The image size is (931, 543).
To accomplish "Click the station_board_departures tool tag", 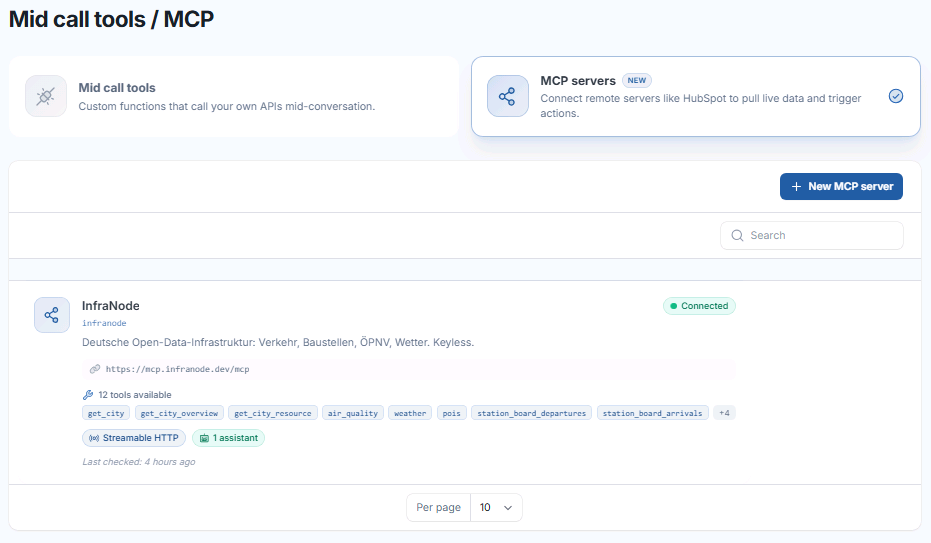I will (x=531, y=413).
